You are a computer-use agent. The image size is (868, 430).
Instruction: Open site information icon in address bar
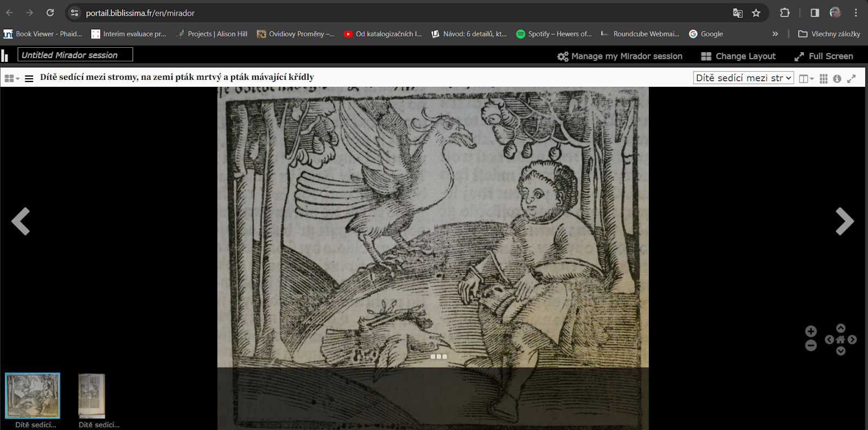tap(75, 12)
